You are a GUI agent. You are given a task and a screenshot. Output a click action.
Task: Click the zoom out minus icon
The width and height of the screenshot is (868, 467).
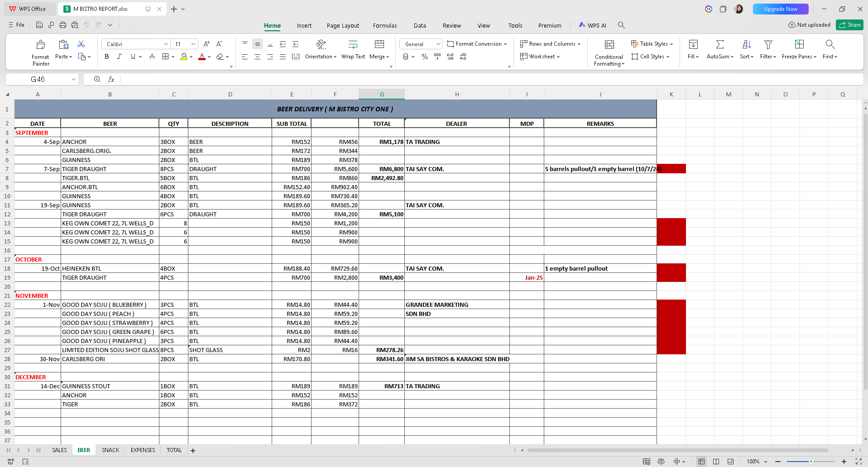[778, 462]
